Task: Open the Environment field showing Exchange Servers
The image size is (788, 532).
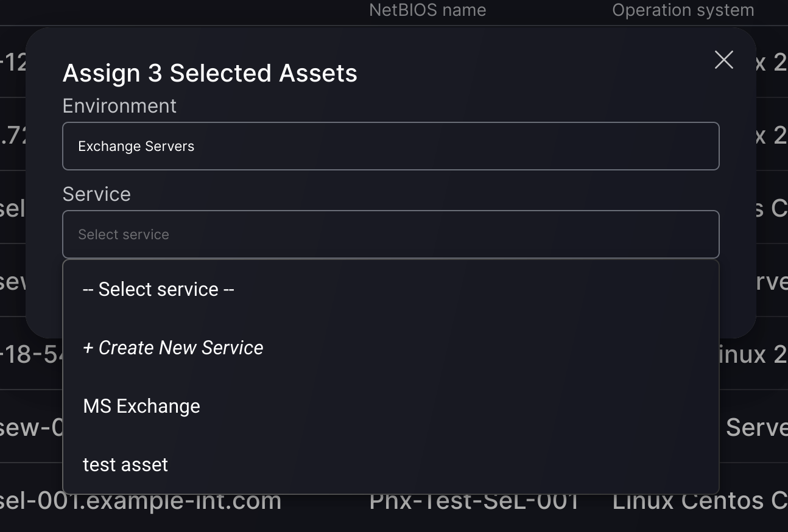Action: (391, 146)
